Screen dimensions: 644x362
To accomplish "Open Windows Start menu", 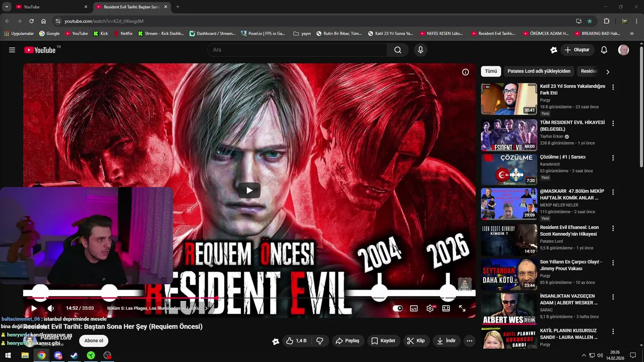I will click(x=8, y=355).
